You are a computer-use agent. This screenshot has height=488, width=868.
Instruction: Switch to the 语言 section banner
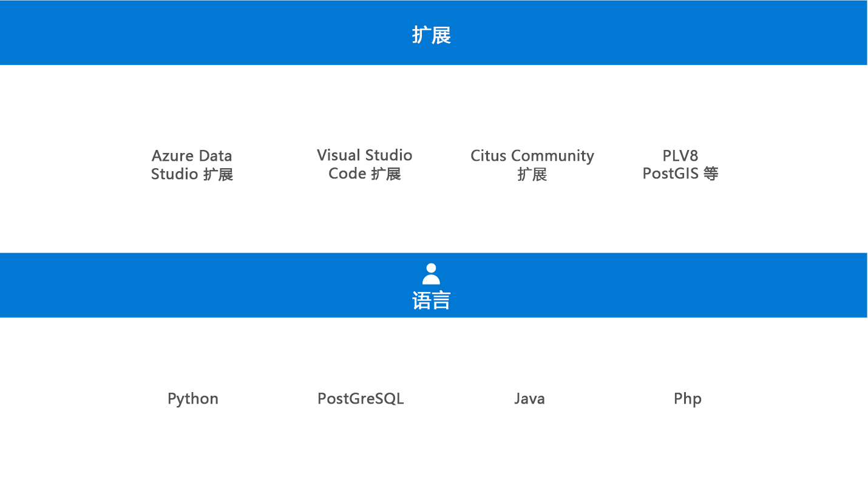pos(432,285)
